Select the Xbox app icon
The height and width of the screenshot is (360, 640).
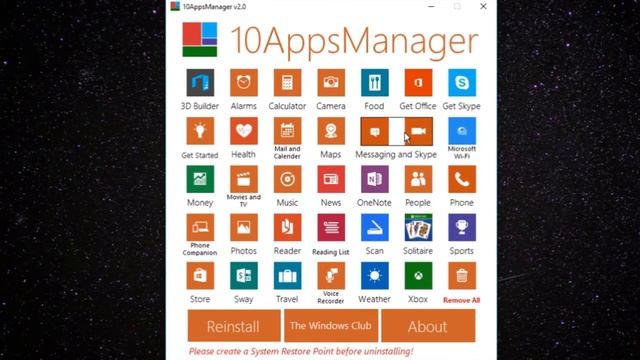tap(418, 276)
